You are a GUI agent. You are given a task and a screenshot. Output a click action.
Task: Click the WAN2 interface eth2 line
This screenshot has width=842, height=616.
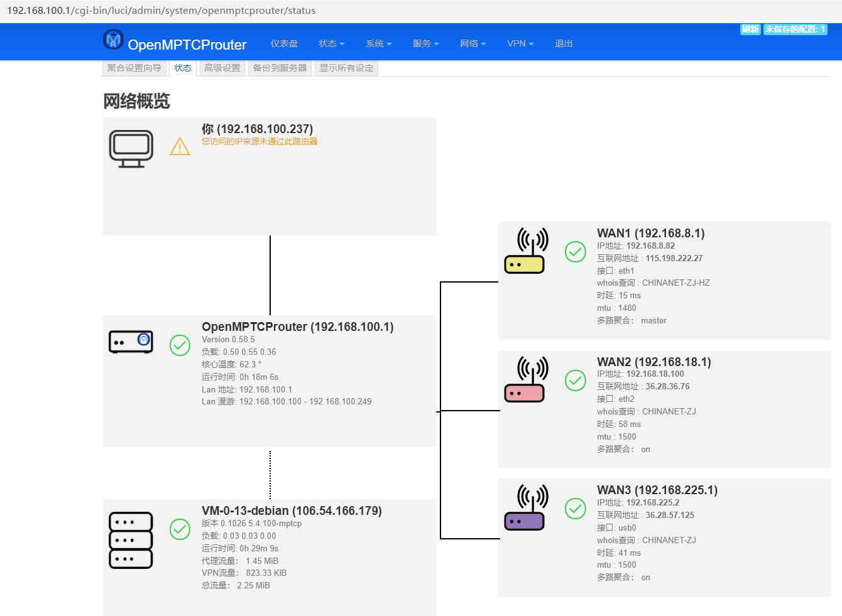[616, 399]
